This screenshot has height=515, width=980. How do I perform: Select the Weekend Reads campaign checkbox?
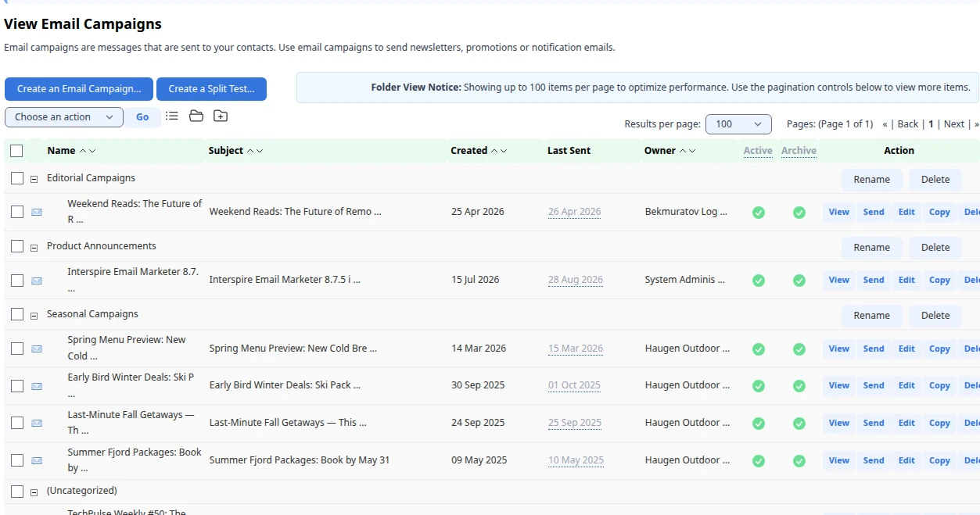coord(17,211)
